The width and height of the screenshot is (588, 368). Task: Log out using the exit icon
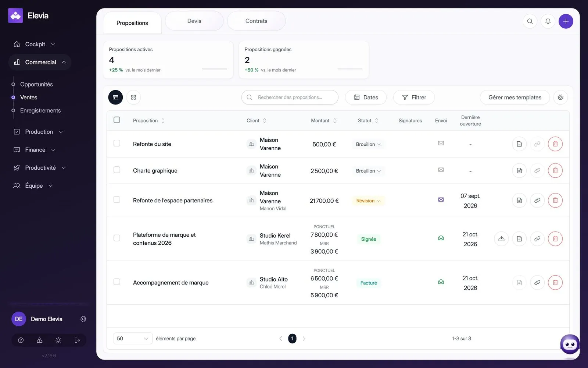[x=77, y=340]
